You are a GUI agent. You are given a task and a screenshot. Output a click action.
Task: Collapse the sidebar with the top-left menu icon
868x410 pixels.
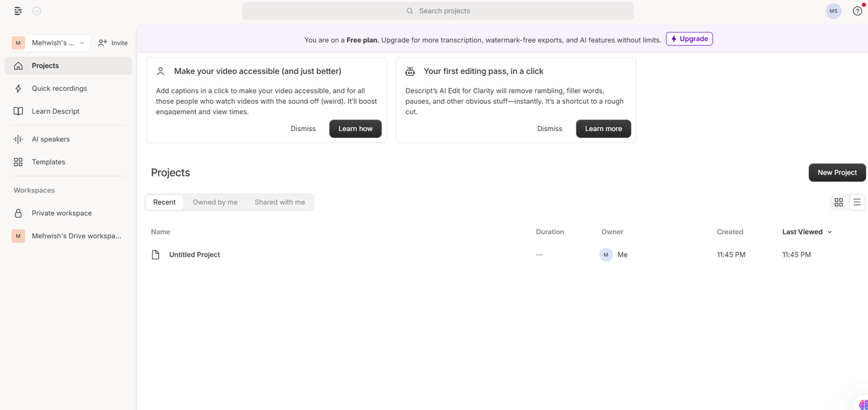coord(18,11)
